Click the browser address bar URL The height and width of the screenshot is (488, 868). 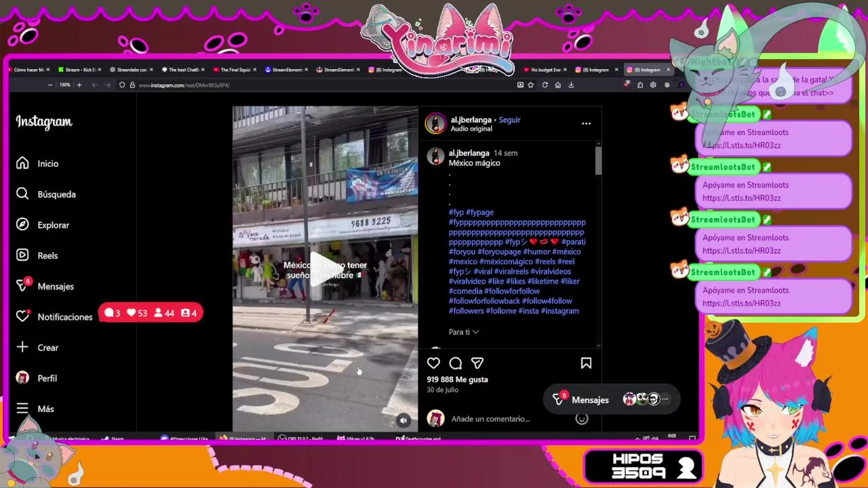(184, 85)
